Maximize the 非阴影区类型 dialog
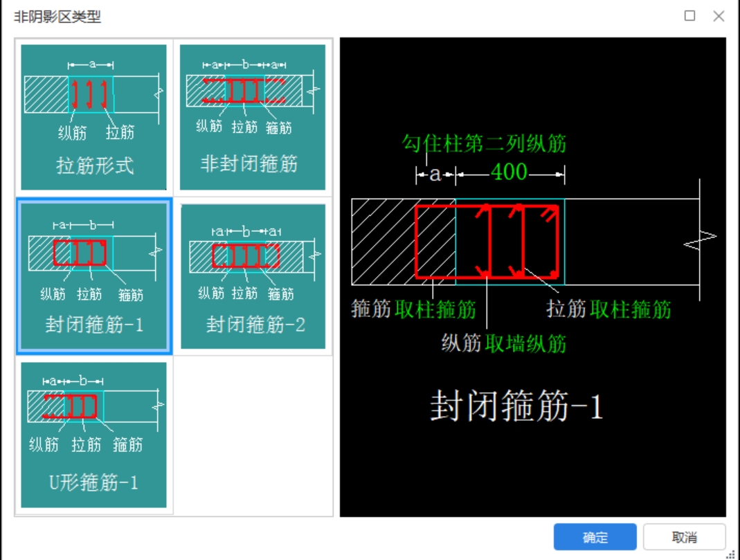 689,16
